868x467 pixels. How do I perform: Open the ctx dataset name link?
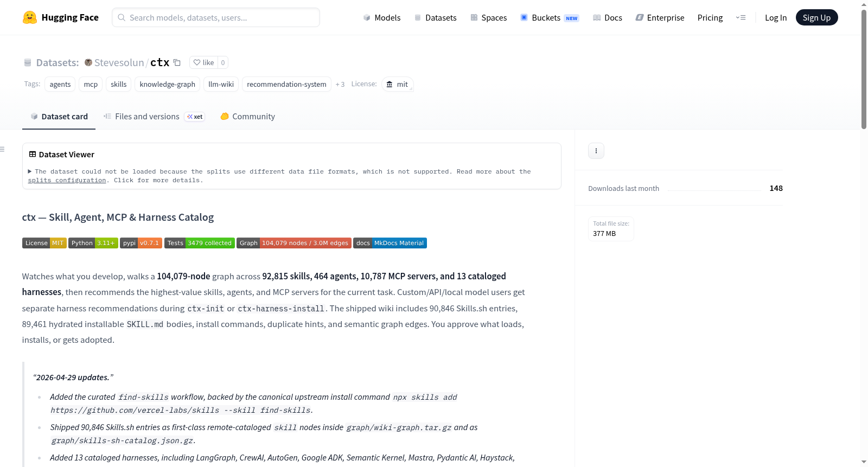pos(160,62)
